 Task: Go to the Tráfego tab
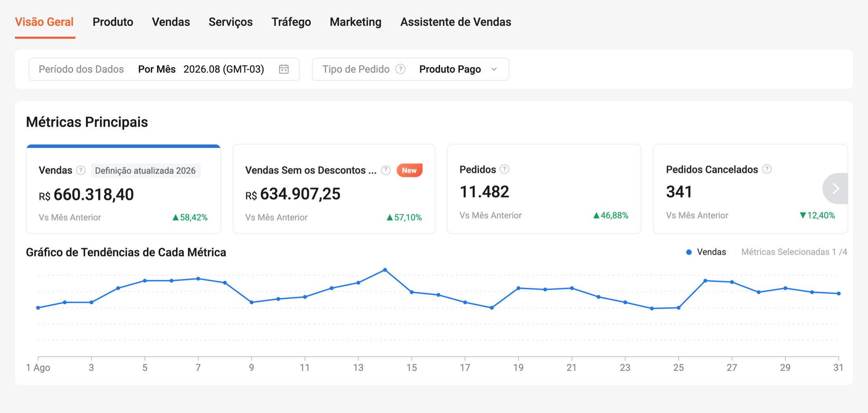pyautogui.click(x=291, y=22)
